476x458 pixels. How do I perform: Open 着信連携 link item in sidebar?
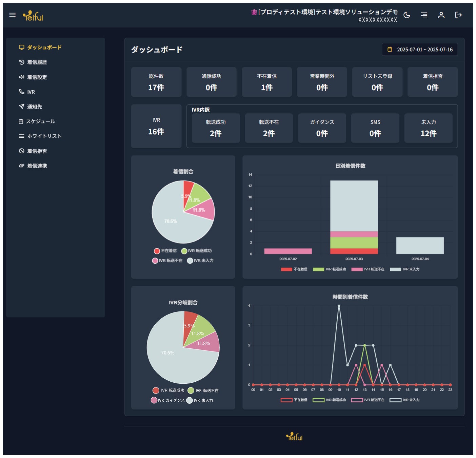click(33, 166)
